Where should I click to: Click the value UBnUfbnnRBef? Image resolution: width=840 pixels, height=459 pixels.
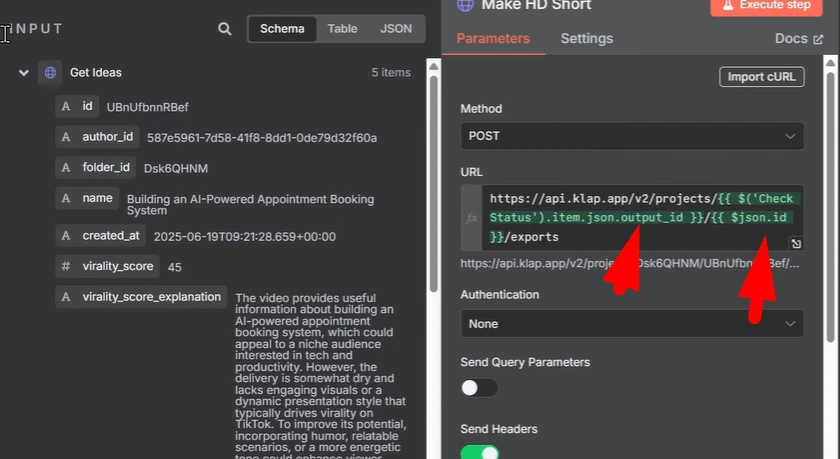[147, 107]
